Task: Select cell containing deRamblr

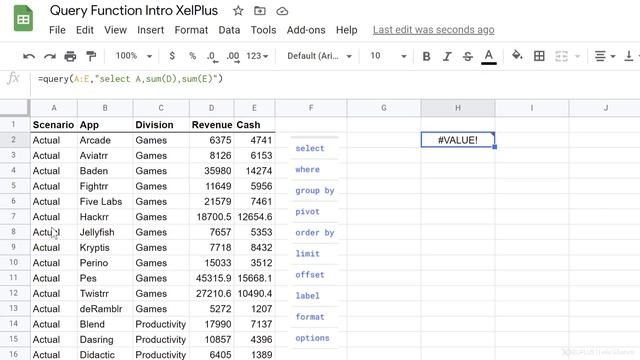Action: tap(105, 309)
